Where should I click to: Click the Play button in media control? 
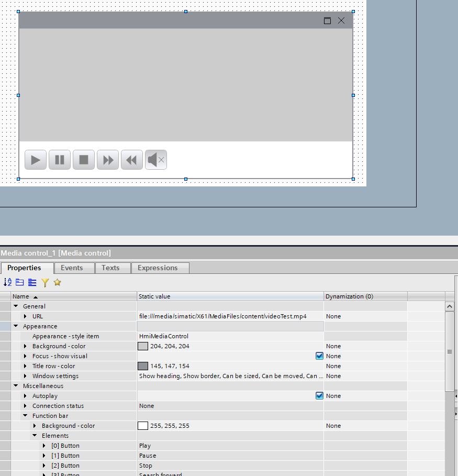coord(36,160)
